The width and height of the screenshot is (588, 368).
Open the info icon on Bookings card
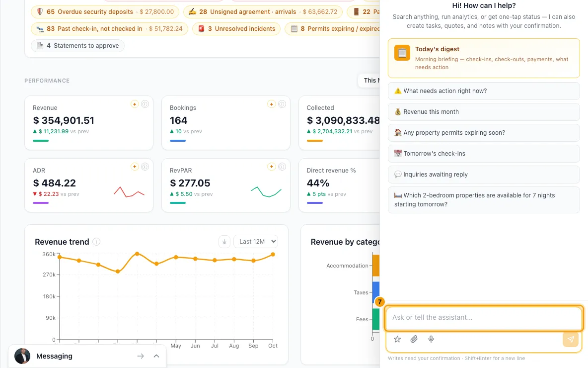coord(282,104)
